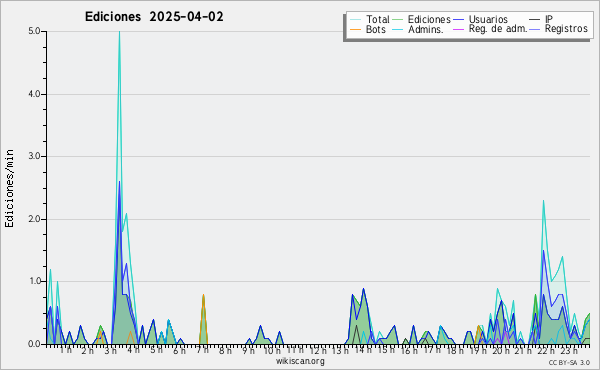Click the '14 h' x-axis label
600x370 pixels.
363,350
